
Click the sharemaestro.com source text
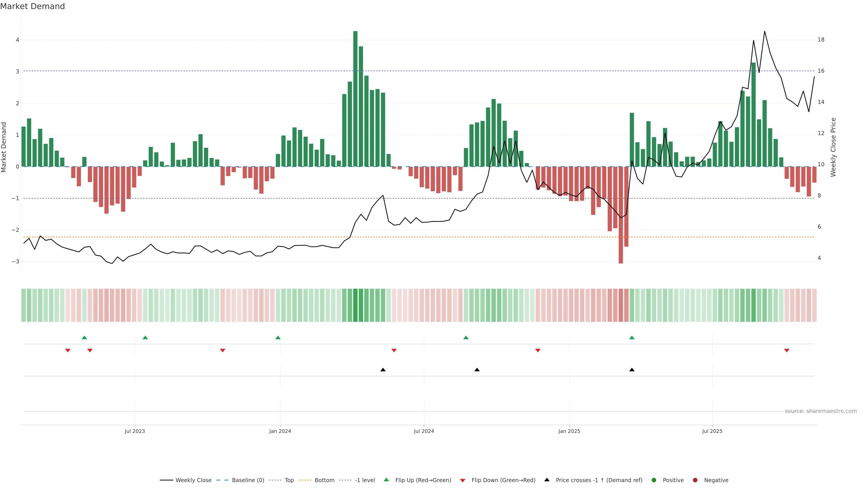click(x=821, y=411)
